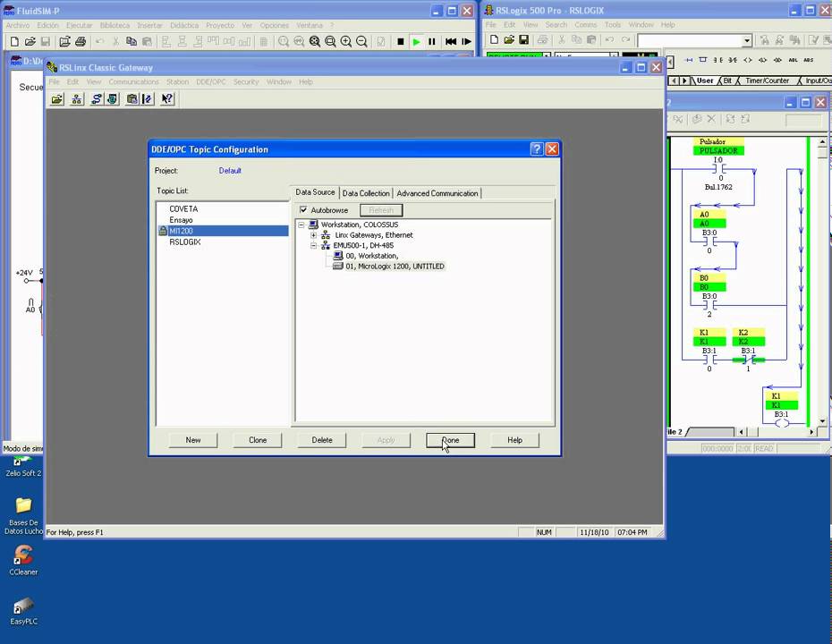
Task: Open Timer/Counter instruction tab in RSLogix
Action: point(768,80)
